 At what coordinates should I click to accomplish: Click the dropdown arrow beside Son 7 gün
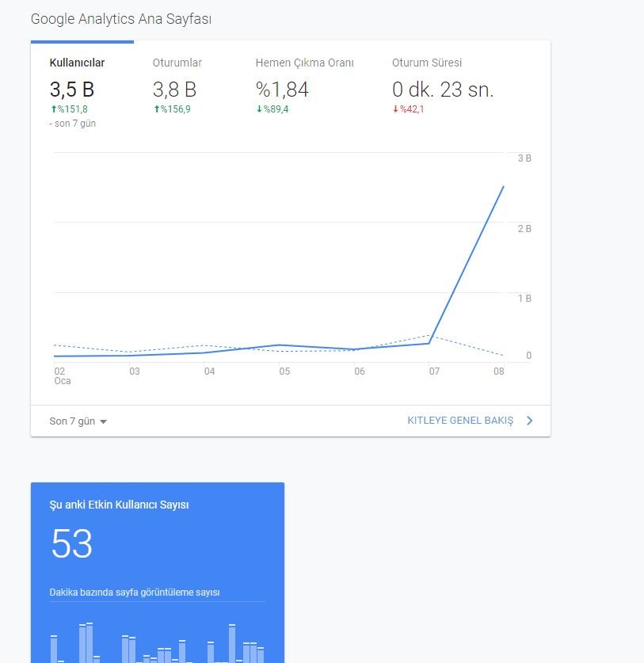coord(103,421)
